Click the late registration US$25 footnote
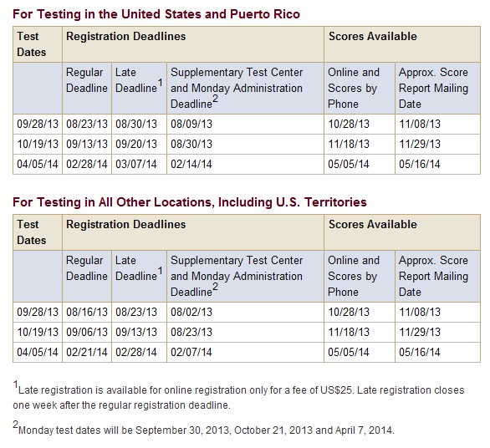 point(239,395)
